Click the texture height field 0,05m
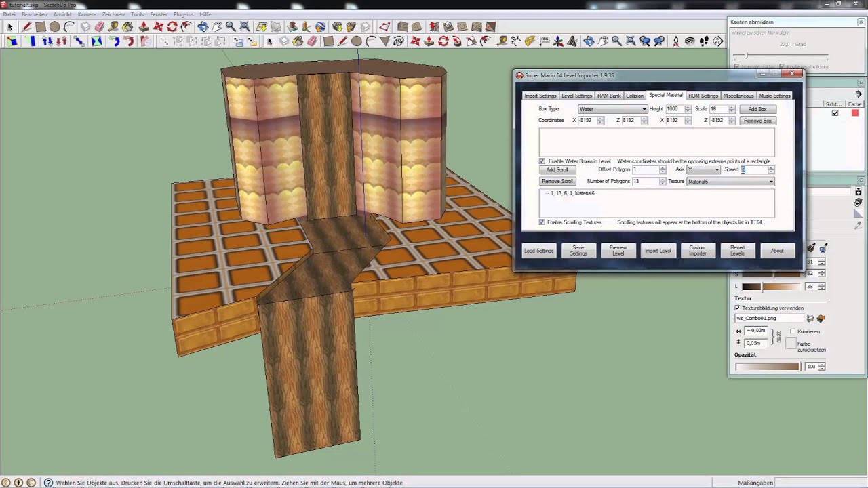868x488 pixels. tap(756, 343)
